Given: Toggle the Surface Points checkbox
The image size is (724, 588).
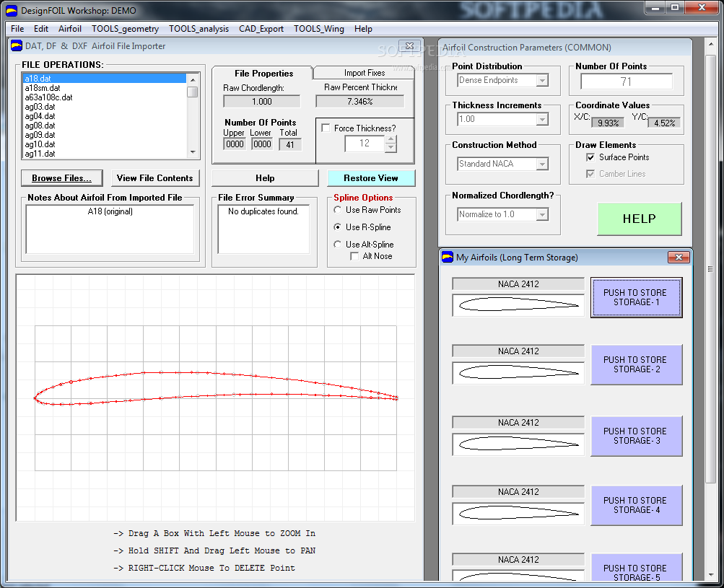Looking at the screenshot, I should (590, 157).
